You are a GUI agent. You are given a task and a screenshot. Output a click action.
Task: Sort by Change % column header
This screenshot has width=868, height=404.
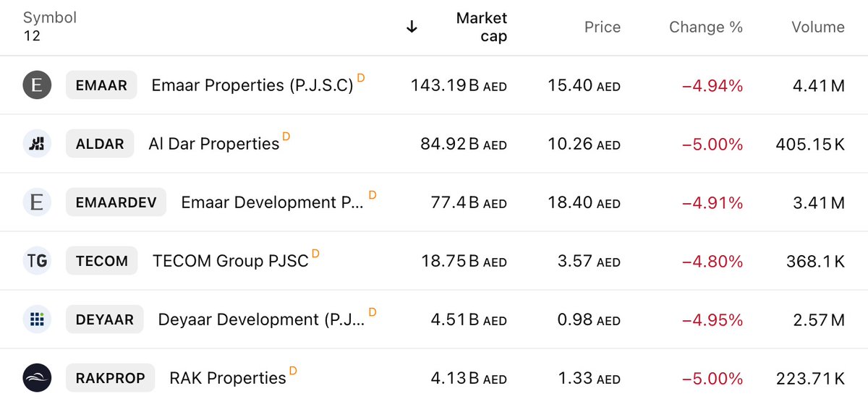[x=706, y=27]
